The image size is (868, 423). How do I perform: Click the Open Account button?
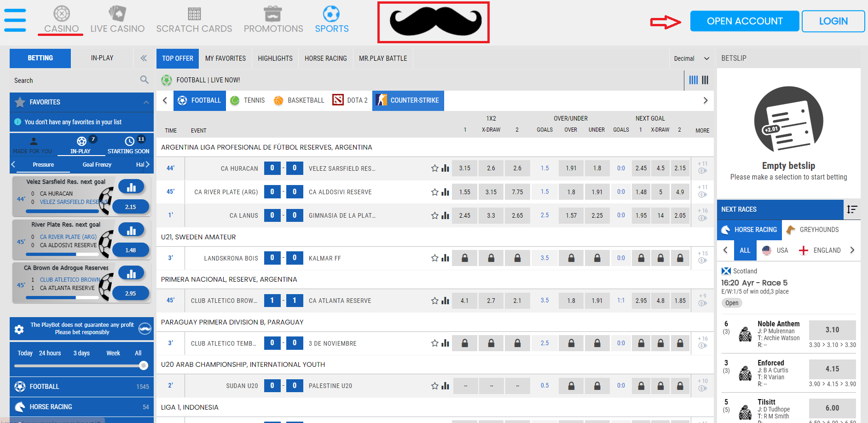745,21
